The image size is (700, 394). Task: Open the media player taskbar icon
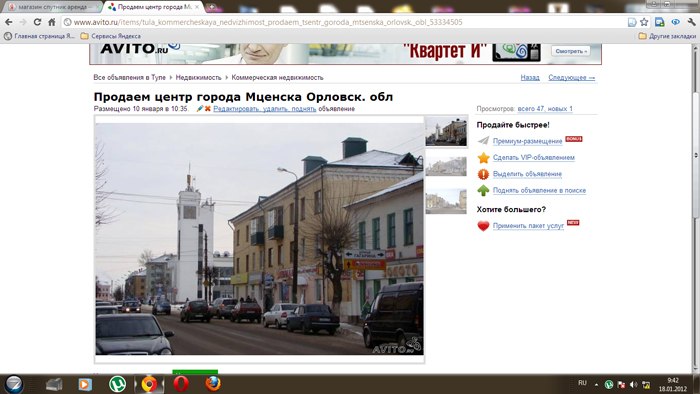(85, 384)
